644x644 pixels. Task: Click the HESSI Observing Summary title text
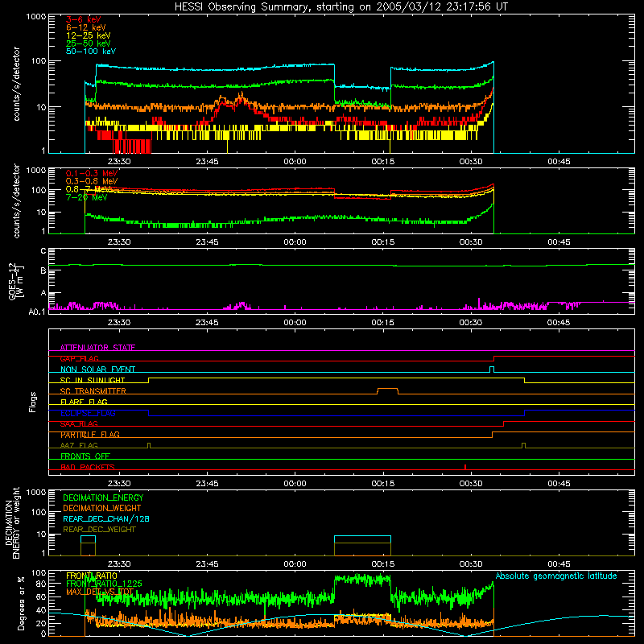(x=341, y=7)
